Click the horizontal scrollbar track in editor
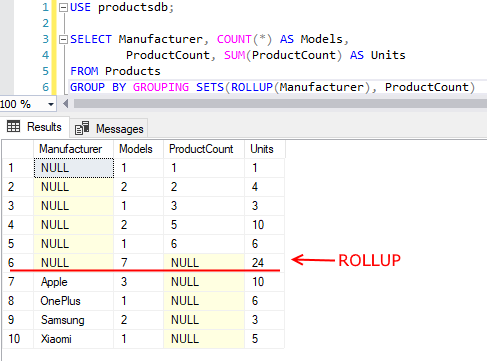487x361 pixels. [x=280, y=104]
